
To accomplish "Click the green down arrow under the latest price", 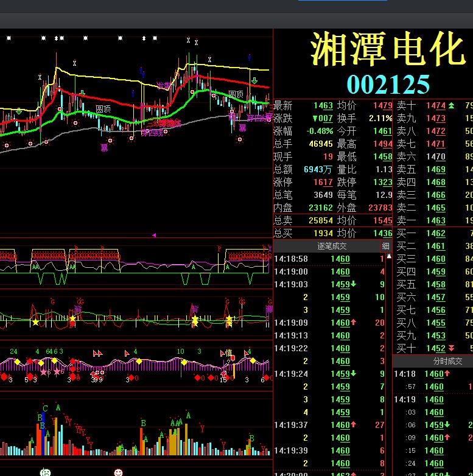I will tap(315, 119).
